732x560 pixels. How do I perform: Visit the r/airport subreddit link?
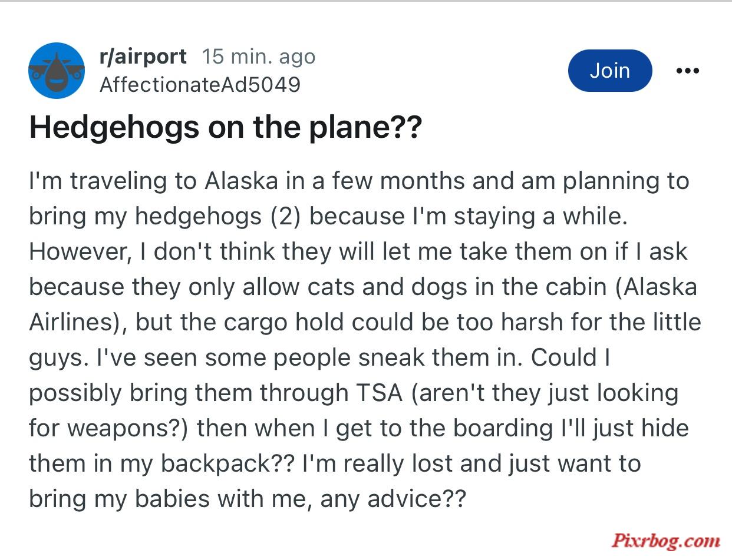click(x=143, y=57)
